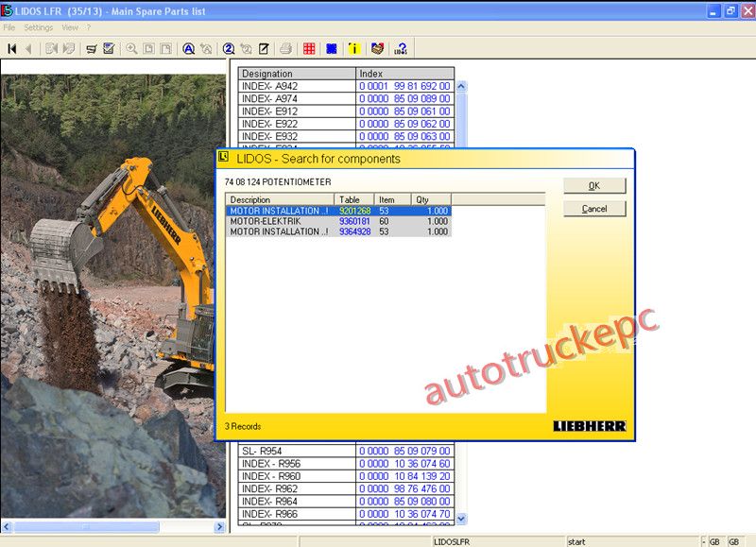The image size is (756, 547).
Task: Click table number 9360181
Action: point(355,221)
